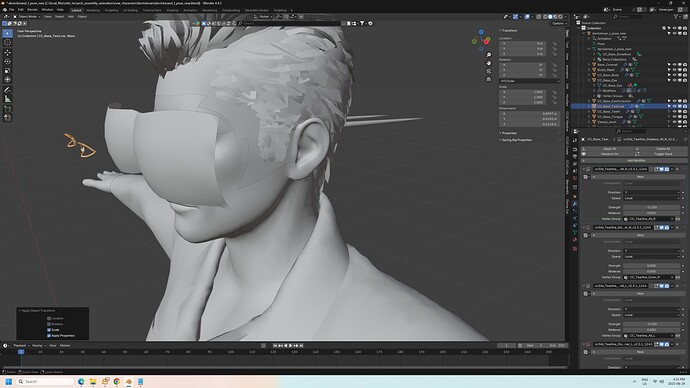Image resolution: width=690 pixels, height=388 pixels.
Task: Open Global transform orientation dropdown
Action: tap(264, 17)
